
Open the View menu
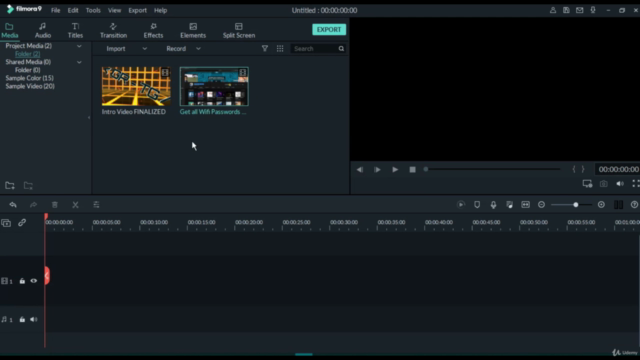point(114,10)
